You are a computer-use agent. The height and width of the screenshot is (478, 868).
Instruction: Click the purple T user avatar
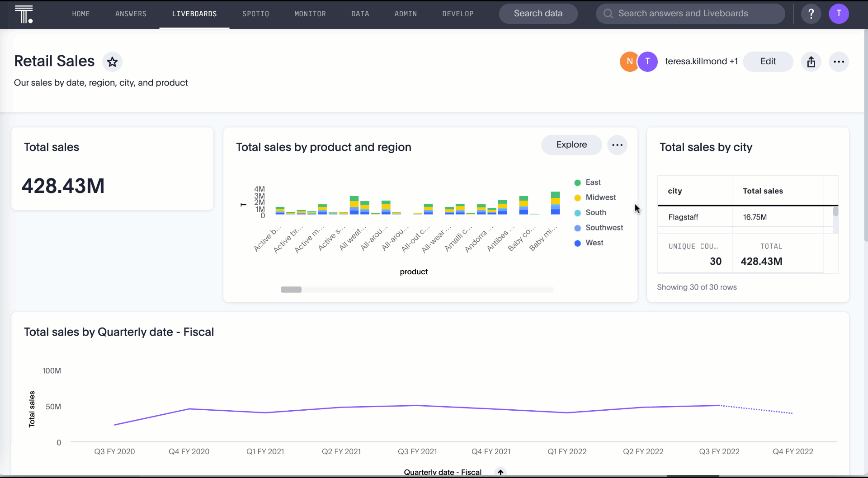(x=839, y=14)
